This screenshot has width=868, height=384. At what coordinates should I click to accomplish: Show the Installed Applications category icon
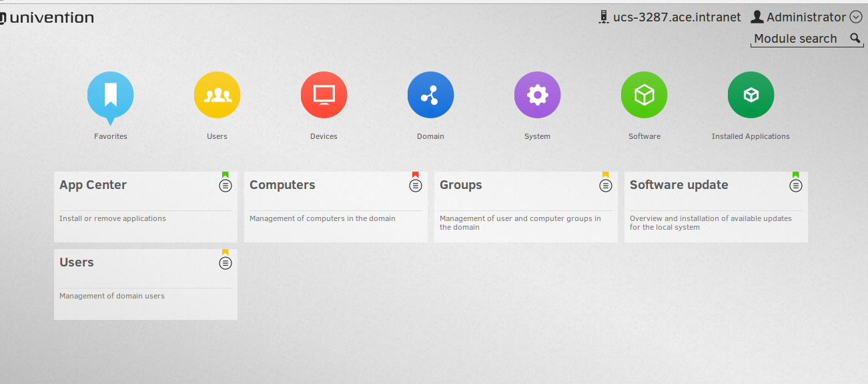point(751,95)
